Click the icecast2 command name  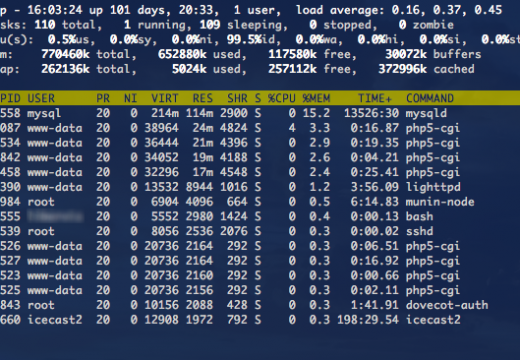coord(433,319)
